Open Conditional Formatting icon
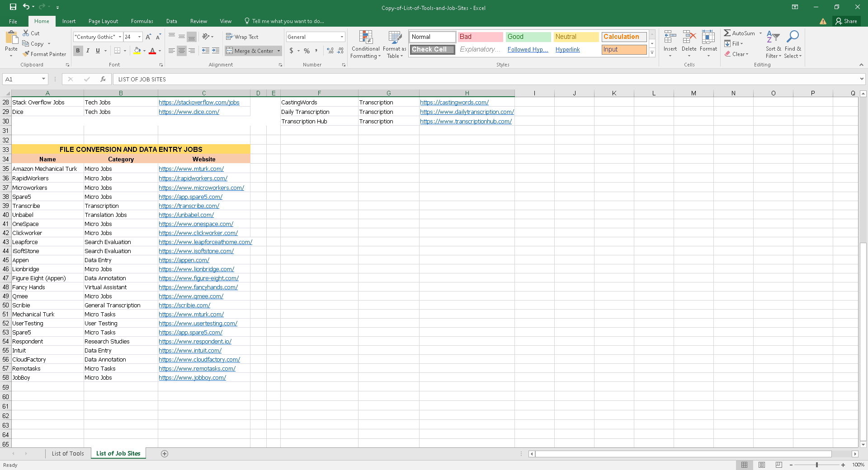 (365, 38)
